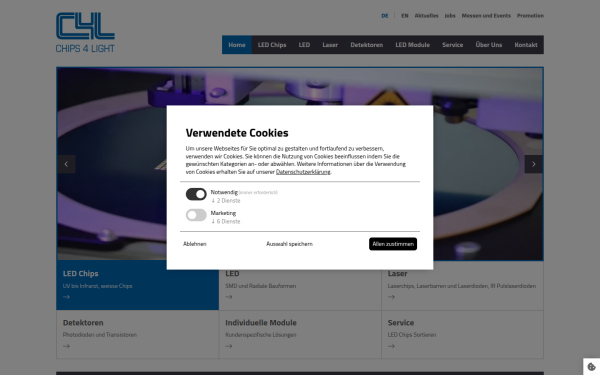Click Allen zustimmen button
600x375 pixels.
pos(393,244)
